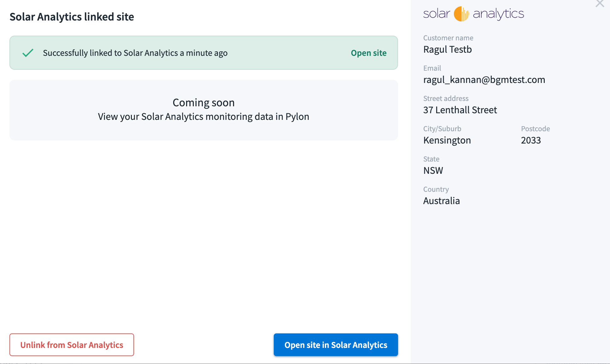Click the Solar Analytics orange sun logo icon
The image size is (610, 364).
pyautogui.click(x=461, y=14)
